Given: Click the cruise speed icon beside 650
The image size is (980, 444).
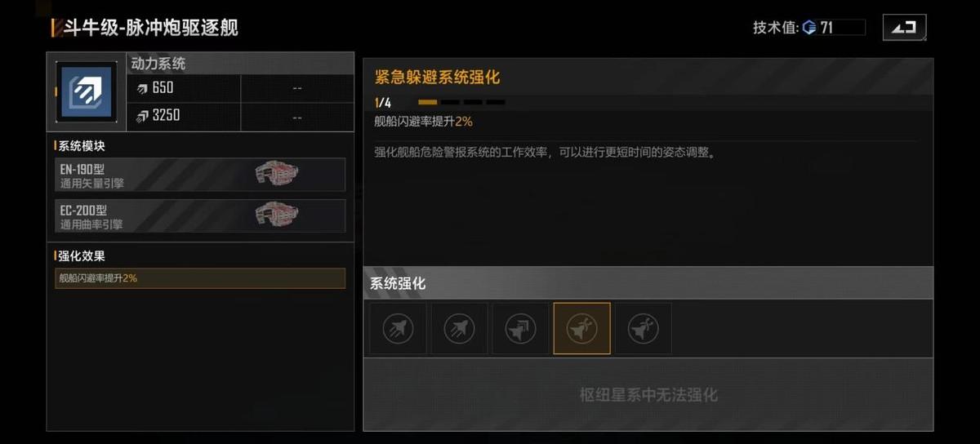Looking at the screenshot, I should [x=142, y=88].
